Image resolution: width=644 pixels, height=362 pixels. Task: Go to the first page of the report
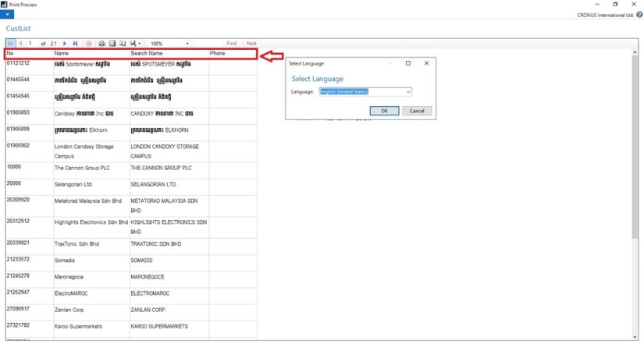click(10, 44)
